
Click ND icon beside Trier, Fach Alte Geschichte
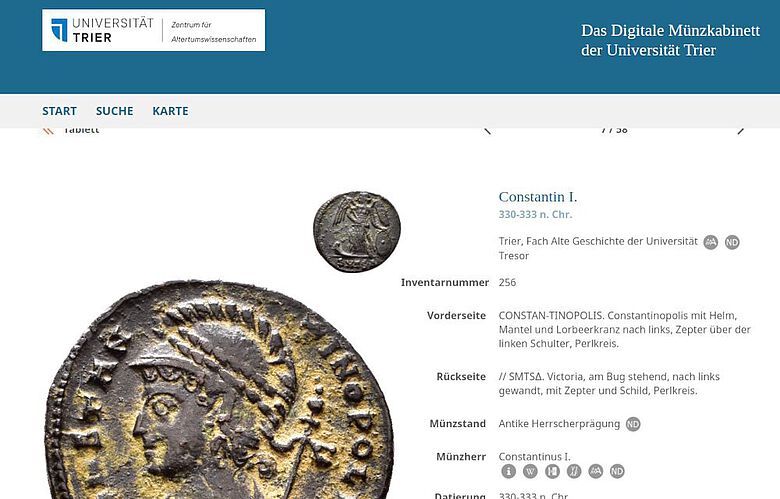[732, 242]
